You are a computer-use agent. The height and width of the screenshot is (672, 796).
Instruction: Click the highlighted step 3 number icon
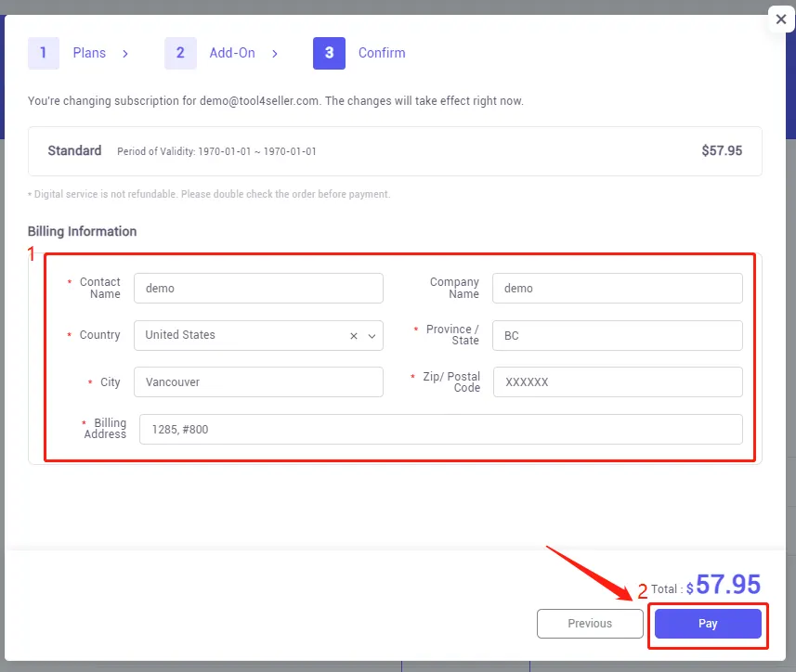click(329, 53)
